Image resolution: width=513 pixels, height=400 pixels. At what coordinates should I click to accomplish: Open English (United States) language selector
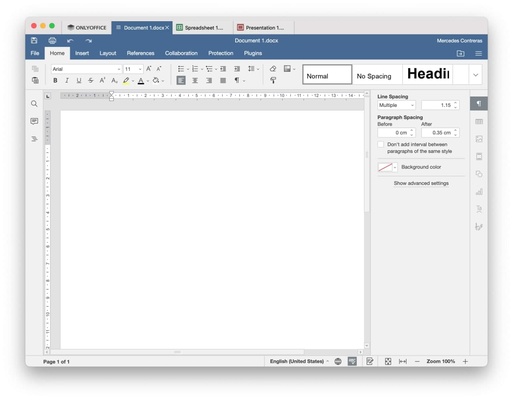[299, 361]
